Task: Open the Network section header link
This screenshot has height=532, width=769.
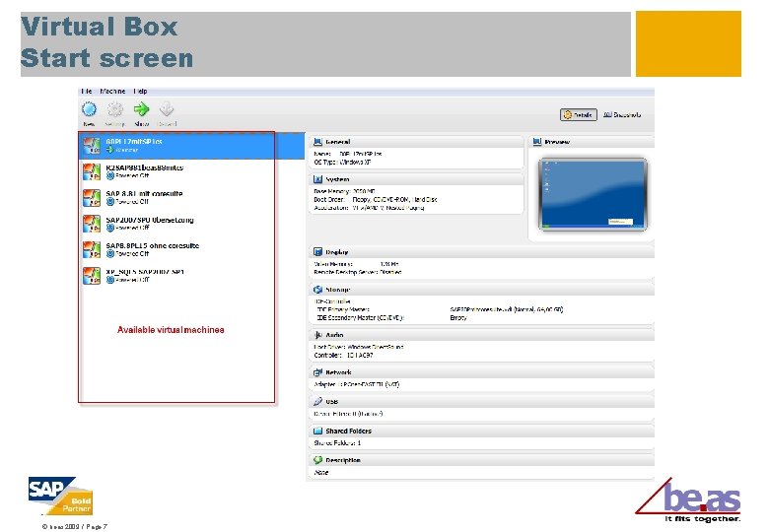Action: tap(338, 372)
